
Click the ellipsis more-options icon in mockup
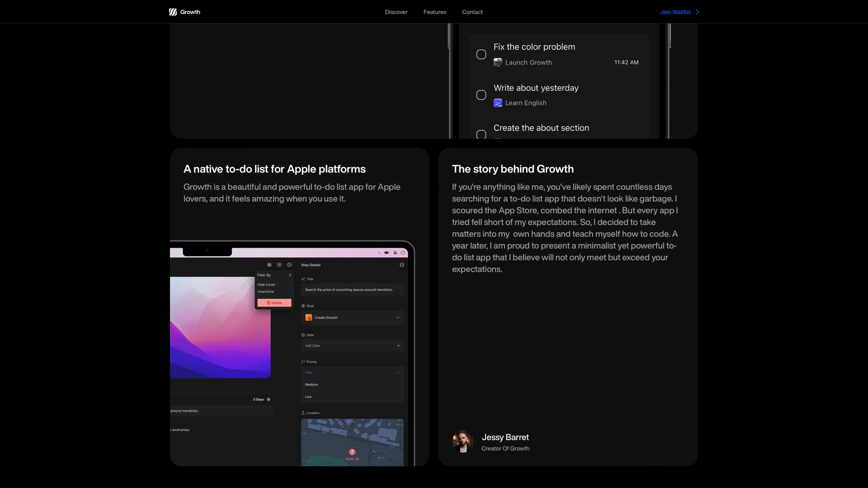tap(289, 265)
